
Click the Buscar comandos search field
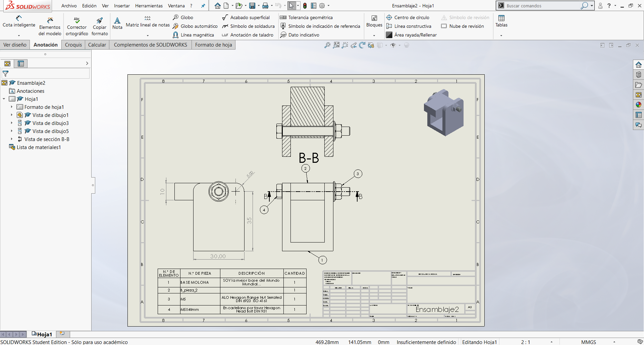[x=542, y=6]
